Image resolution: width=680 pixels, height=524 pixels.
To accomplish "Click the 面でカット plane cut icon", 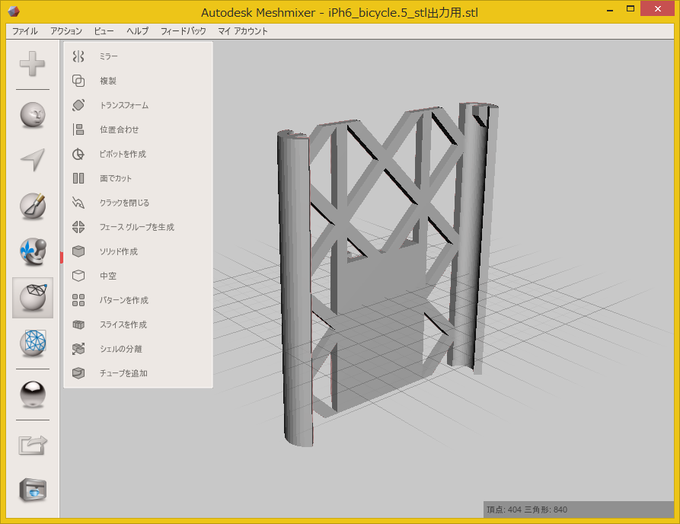I will 78,178.
